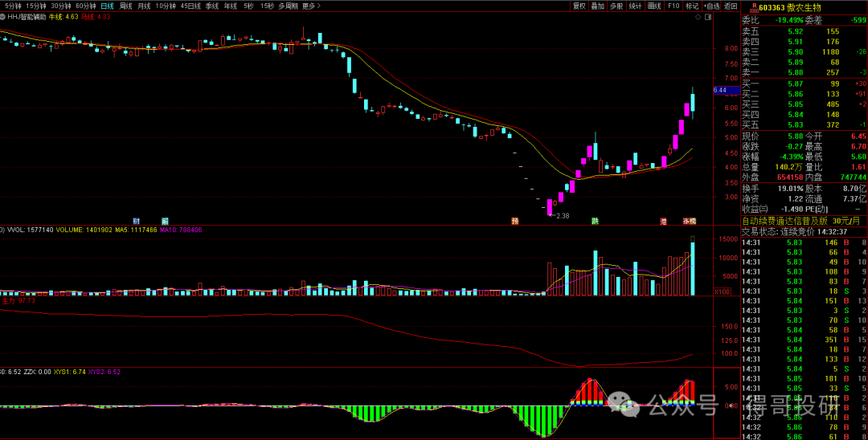Click the 交易状态 连续竞价 status line
This screenshot has width=868, height=440.
(x=795, y=232)
